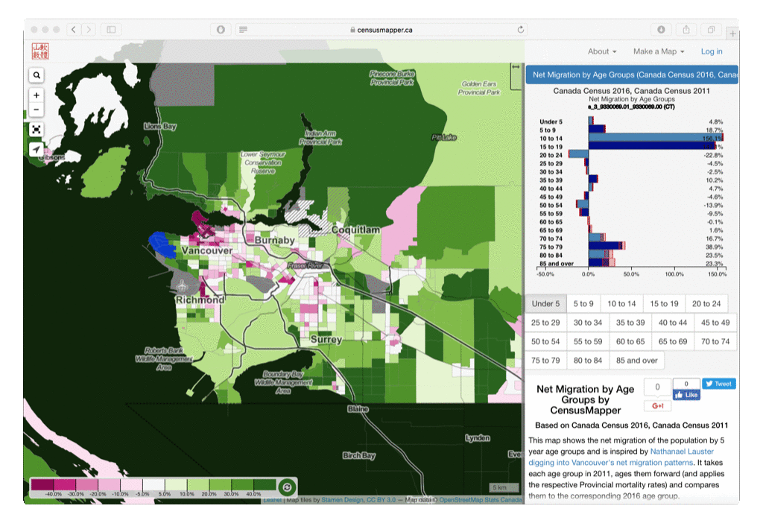Open digging into Vancouver's net migration link

point(611,463)
